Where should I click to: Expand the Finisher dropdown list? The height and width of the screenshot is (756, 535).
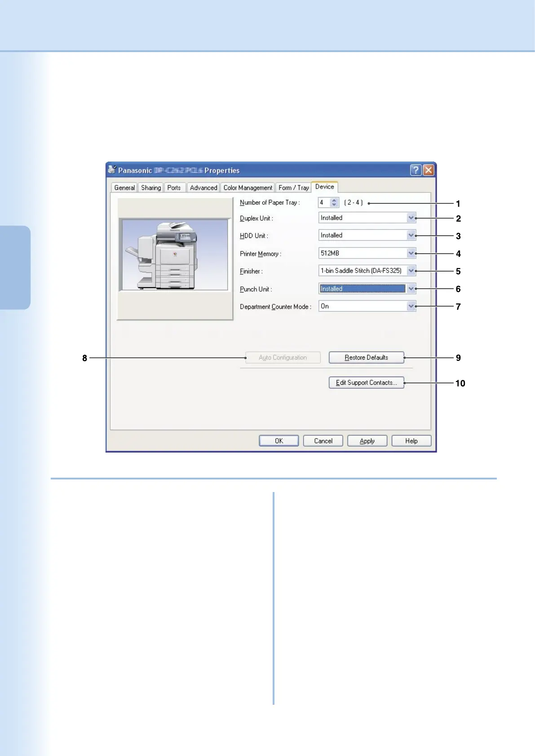[411, 271]
